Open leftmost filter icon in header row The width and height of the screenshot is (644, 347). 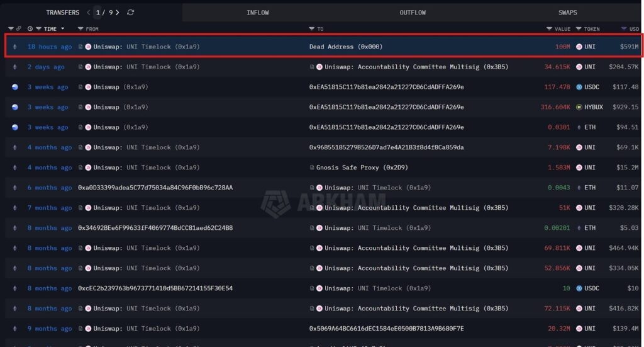point(11,29)
